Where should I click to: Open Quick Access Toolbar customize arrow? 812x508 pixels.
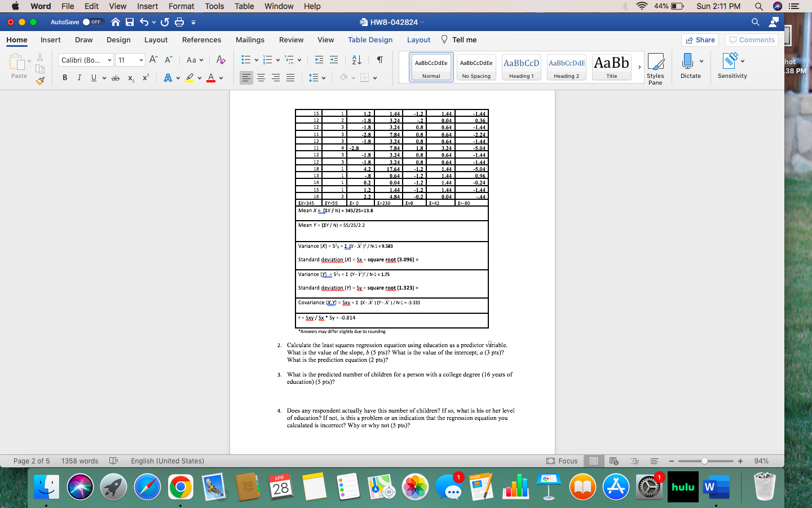pos(193,22)
